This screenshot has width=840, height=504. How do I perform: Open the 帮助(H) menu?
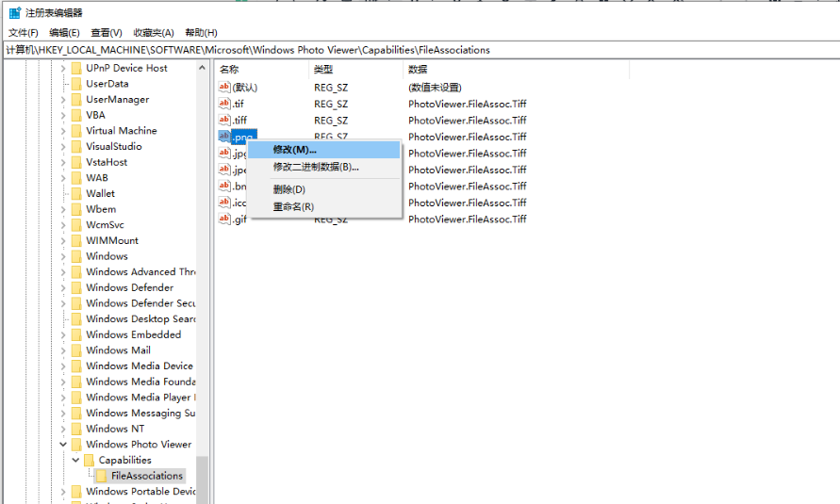pos(201,33)
